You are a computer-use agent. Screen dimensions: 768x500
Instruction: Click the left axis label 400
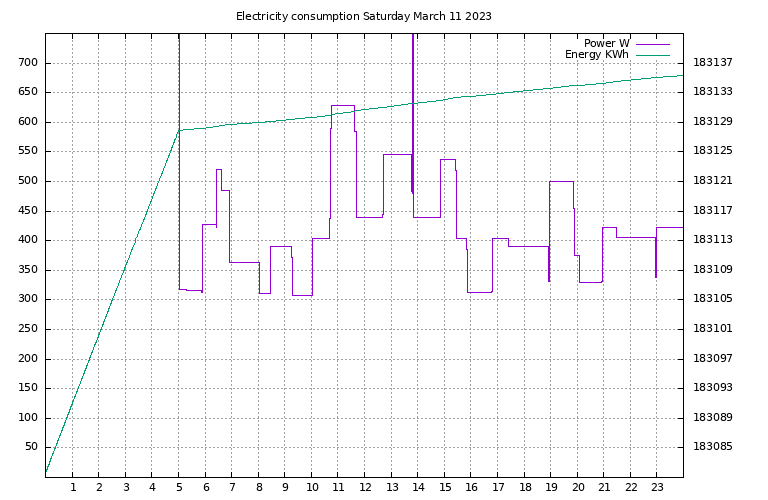click(x=28, y=240)
